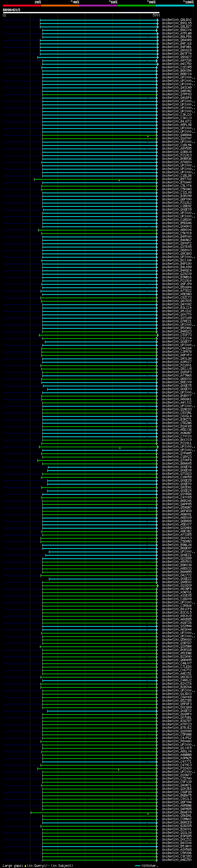Select hit label UniRef100_Q4RXN2
197x868 pixels.
176,91
